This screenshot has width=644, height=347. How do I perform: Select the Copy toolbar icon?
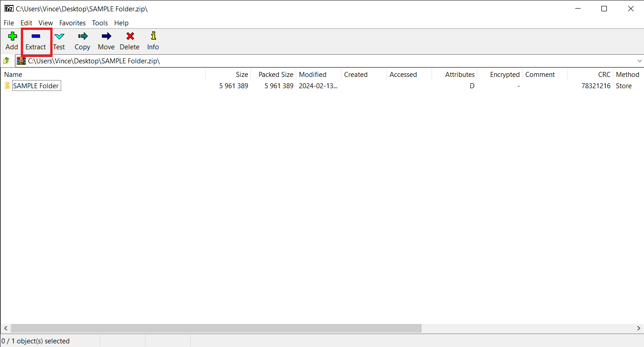click(x=82, y=37)
